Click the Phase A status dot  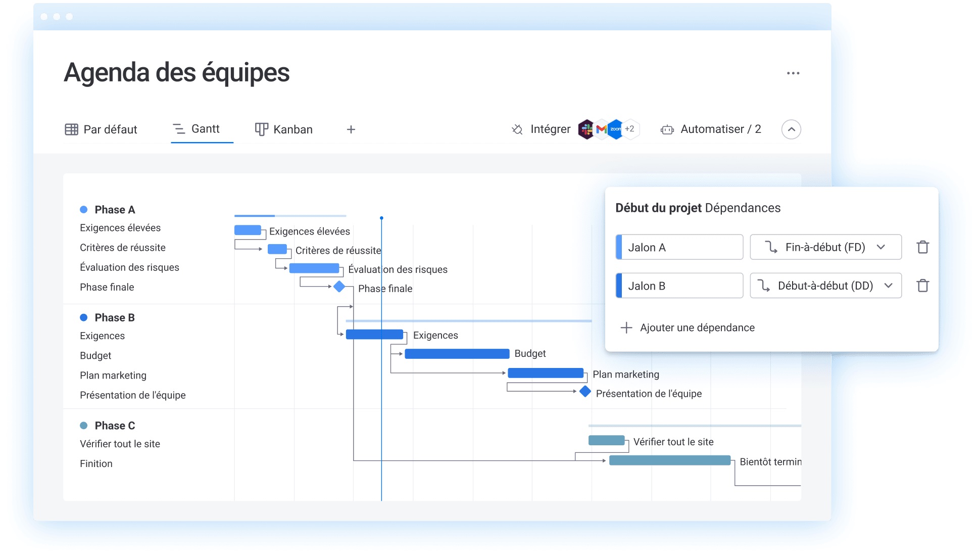coord(84,209)
